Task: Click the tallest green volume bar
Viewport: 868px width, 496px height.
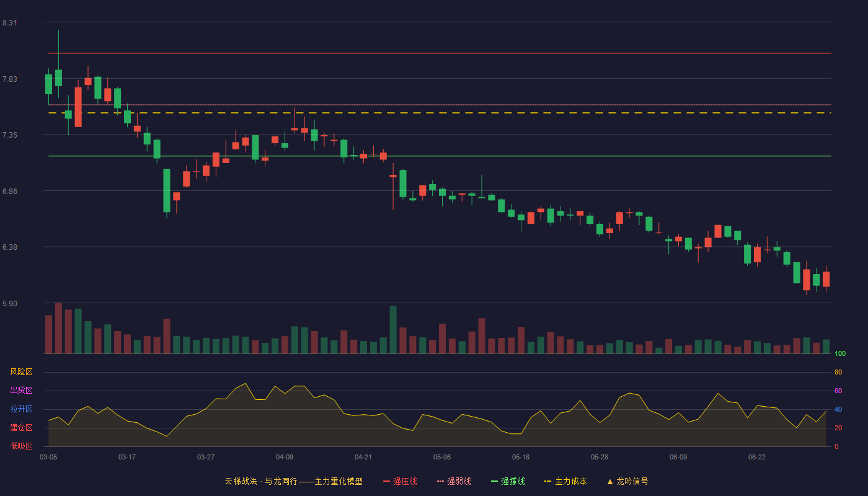Action: coord(393,330)
